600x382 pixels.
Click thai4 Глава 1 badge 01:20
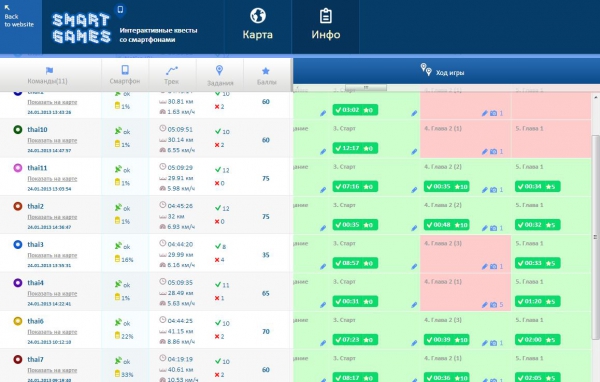click(538, 301)
